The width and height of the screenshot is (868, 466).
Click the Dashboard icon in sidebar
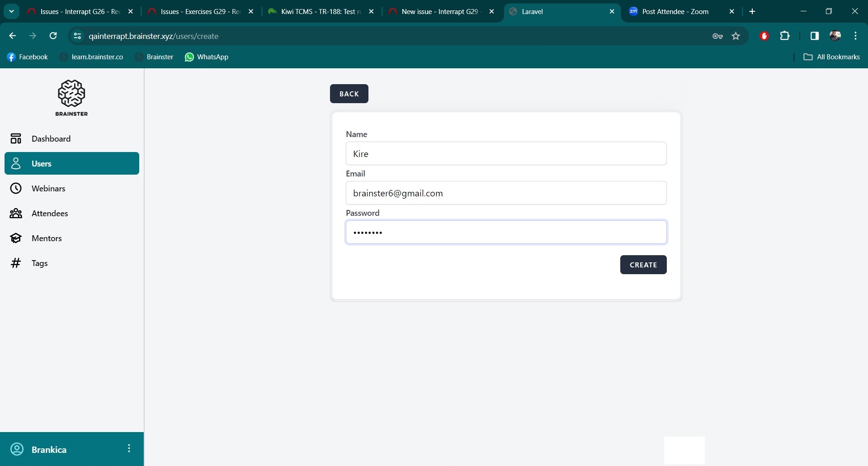coord(16,139)
